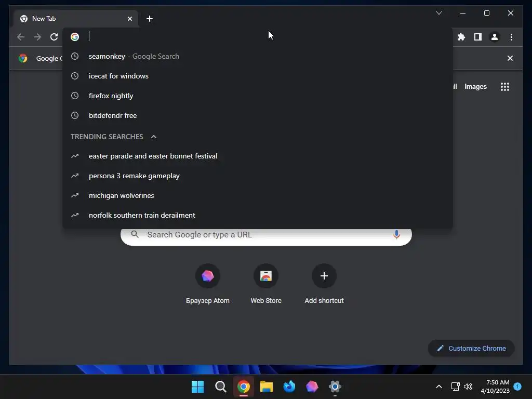Click the trending arrow icon beside michigan wolverines
This screenshot has height=399, width=532.
pyautogui.click(x=75, y=195)
